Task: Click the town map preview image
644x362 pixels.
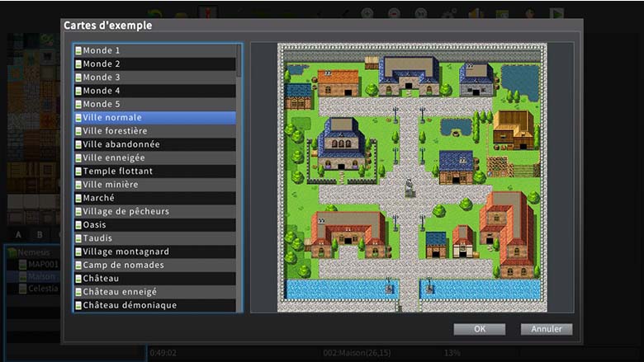Action: [x=411, y=177]
